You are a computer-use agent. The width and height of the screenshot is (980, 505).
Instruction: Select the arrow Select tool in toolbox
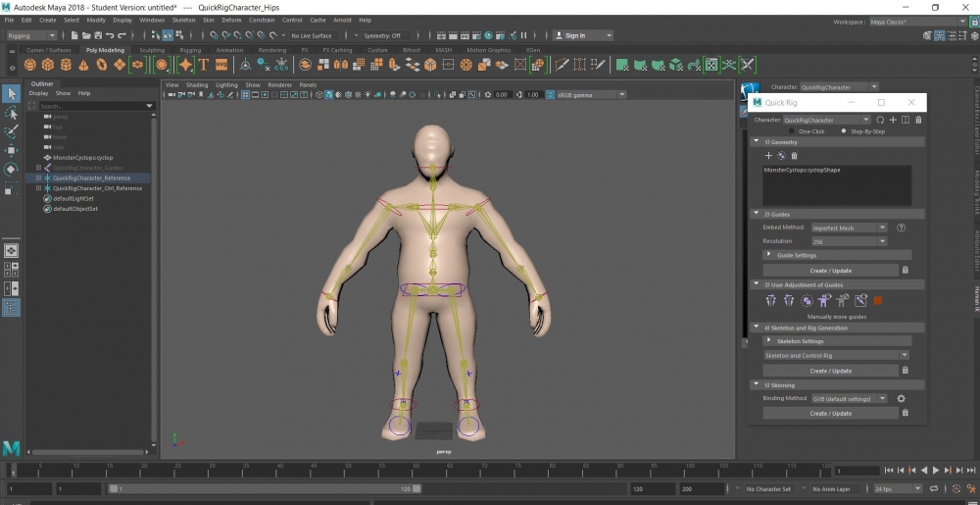click(11, 94)
